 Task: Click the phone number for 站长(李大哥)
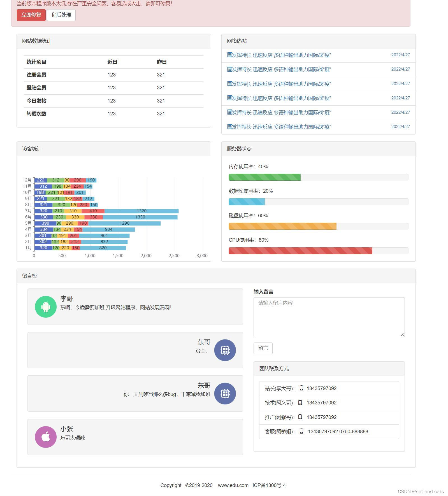pos(322,388)
